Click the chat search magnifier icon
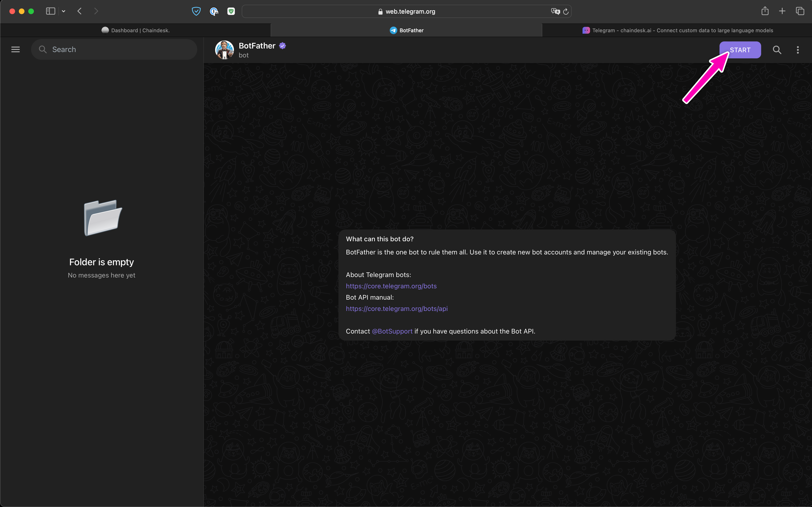This screenshot has height=507, width=812. pos(777,50)
